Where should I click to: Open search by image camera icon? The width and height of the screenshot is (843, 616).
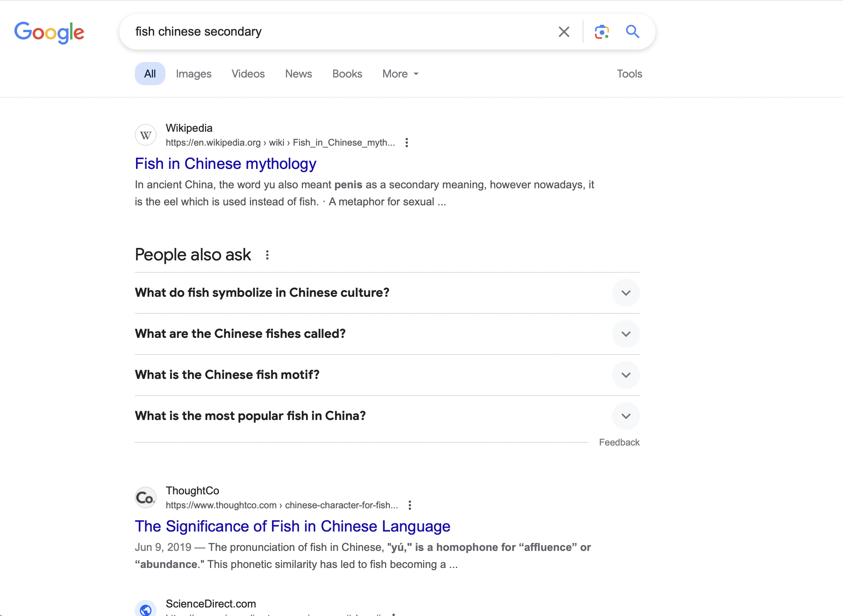tap(602, 32)
